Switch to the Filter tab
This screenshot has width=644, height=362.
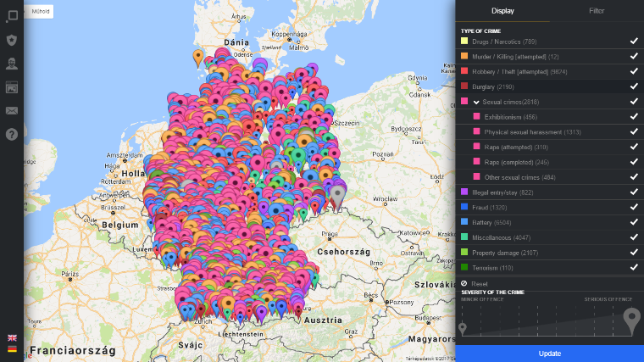[x=597, y=11]
